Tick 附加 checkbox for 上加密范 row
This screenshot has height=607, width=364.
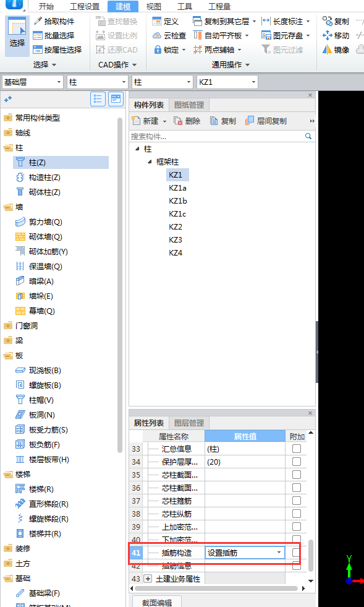click(x=296, y=527)
